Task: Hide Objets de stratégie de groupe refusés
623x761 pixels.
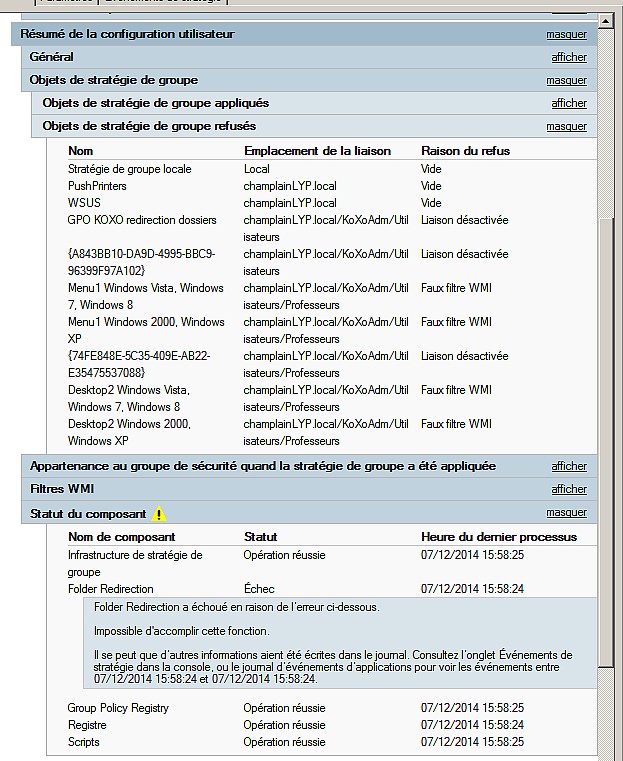Action: tap(566, 127)
